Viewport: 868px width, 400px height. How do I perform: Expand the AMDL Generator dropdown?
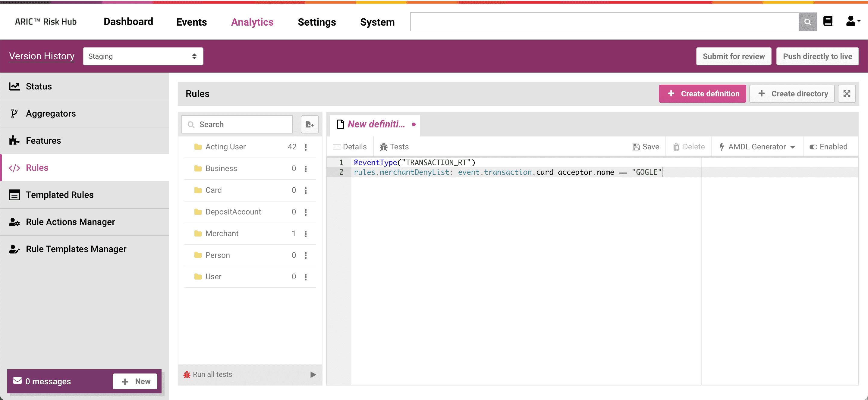[x=757, y=147]
